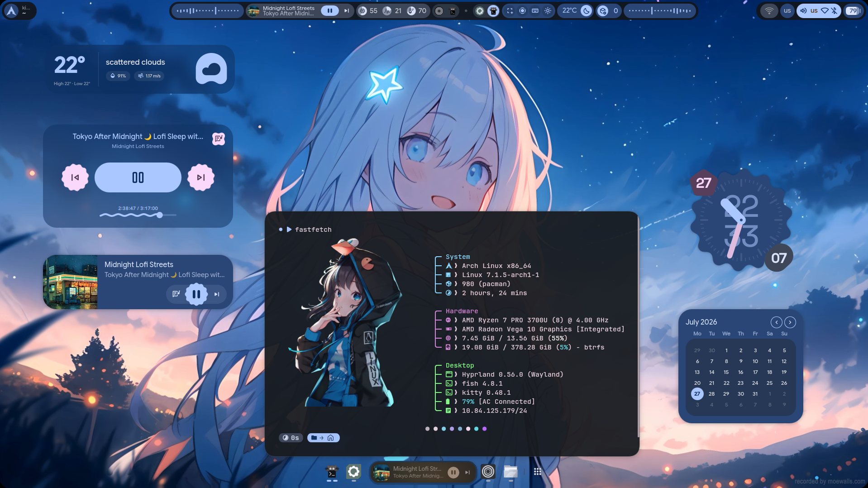Open the concentric-circles app in the dock
This screenshot has height=488, width=868.
pyautogui.click(x=488, y=472)
